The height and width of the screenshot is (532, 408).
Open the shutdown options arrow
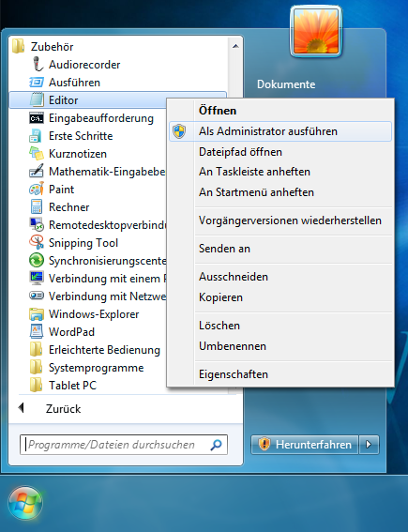click(x=369, y=445)
